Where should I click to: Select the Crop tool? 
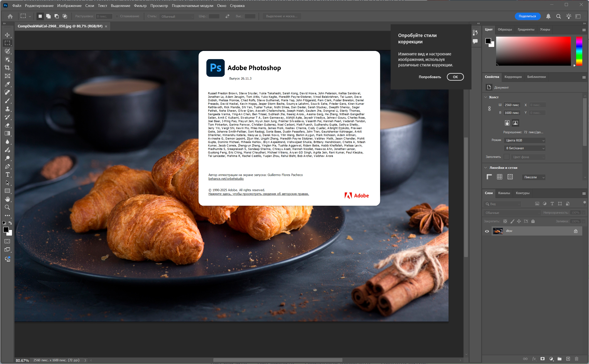pyautogui.click(x=7, y=68)
